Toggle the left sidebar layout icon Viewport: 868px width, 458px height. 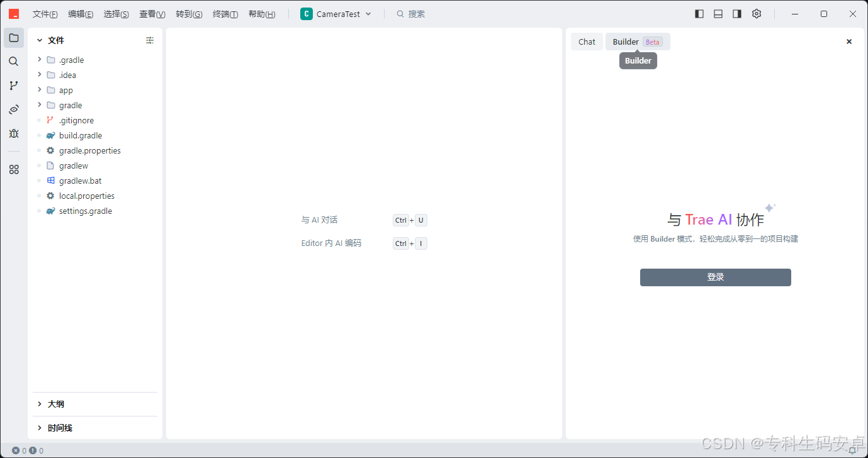pyautogui.click(x=699, y=14)
